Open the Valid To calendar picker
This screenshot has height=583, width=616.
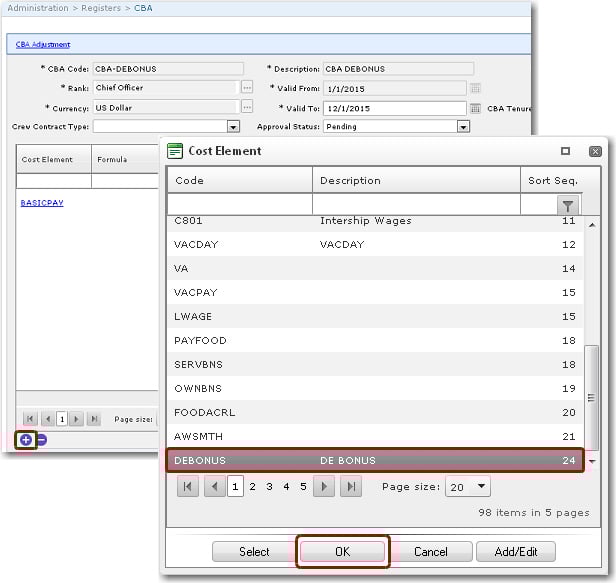coord(476,108)
